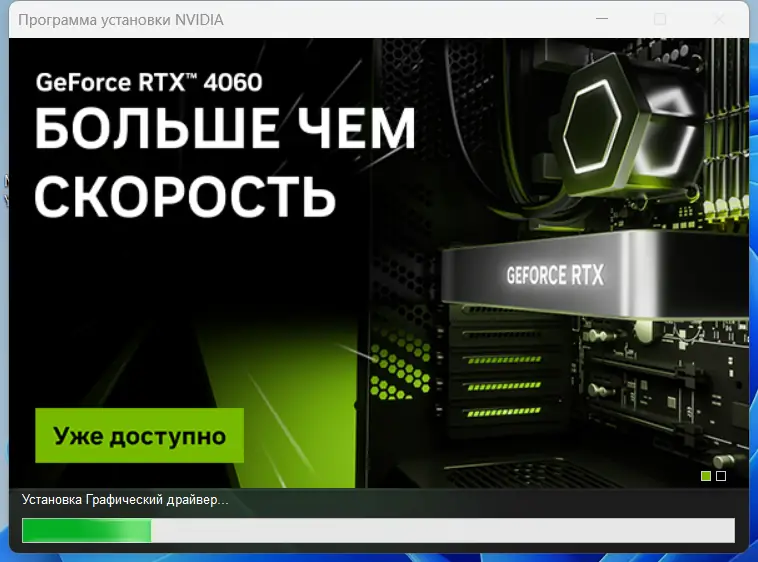Image resolution: width=758 pixels, height=562 pixels.
Task: Minimize the NVIDIA installer window
Action: pos(602,19)
